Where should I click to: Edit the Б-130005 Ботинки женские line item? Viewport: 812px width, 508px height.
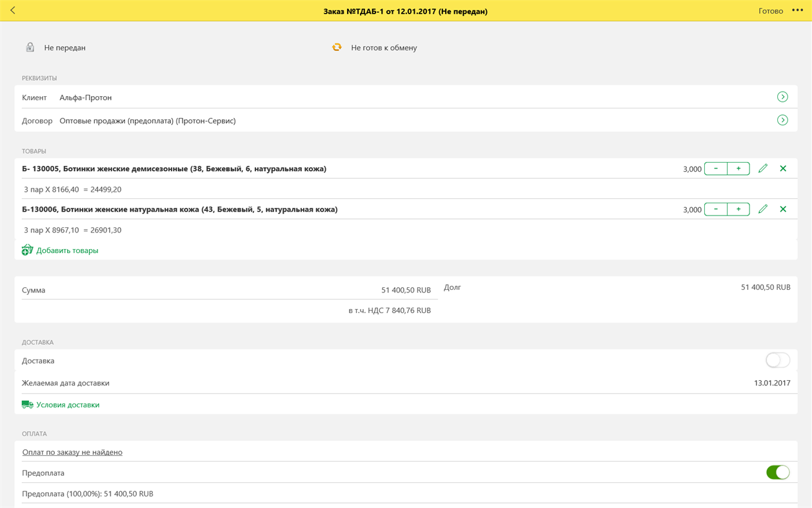(x=763, y=168)
